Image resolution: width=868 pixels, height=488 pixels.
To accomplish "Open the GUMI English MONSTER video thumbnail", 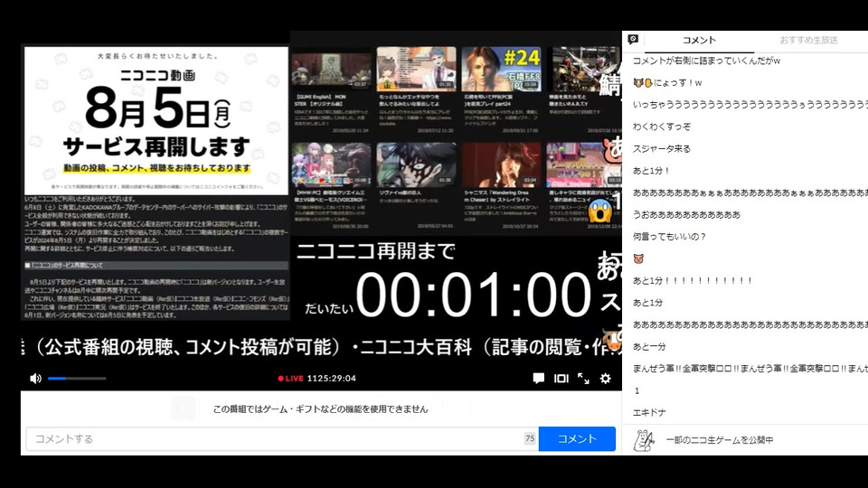I will click(332, 70).
